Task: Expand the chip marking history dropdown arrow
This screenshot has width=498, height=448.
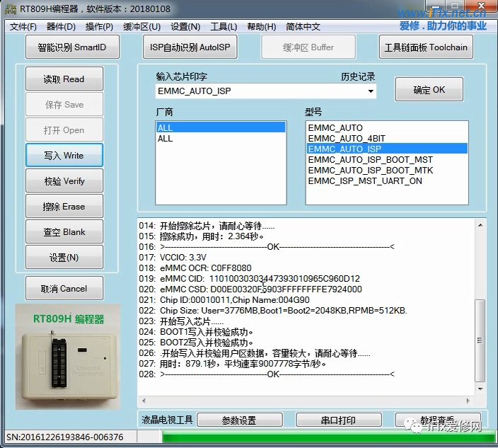Action: [371, 91]
